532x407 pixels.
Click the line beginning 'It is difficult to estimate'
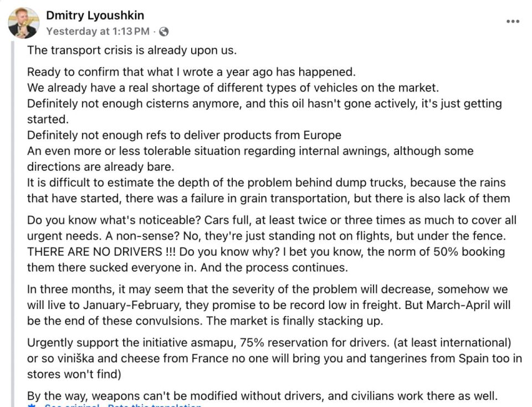point(266,183)
